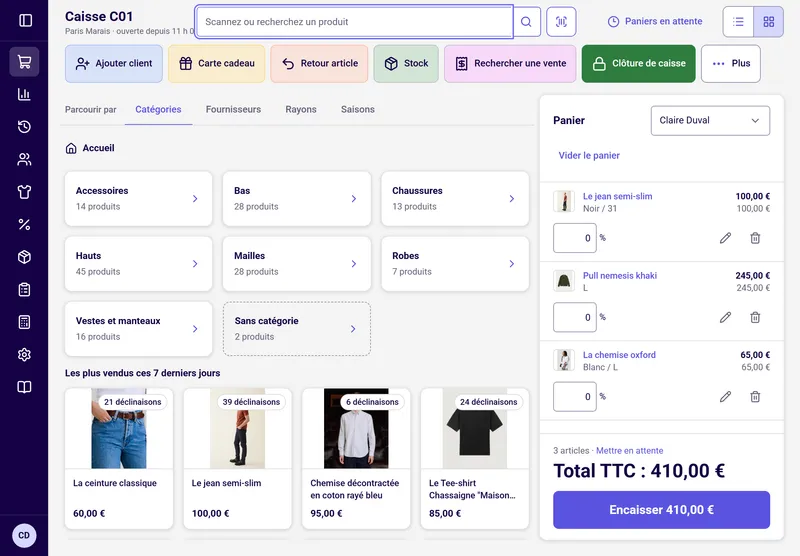This screenshot has width=800, height=556.
Task: Focus the product search field
Action: click(x=354, y=22)
